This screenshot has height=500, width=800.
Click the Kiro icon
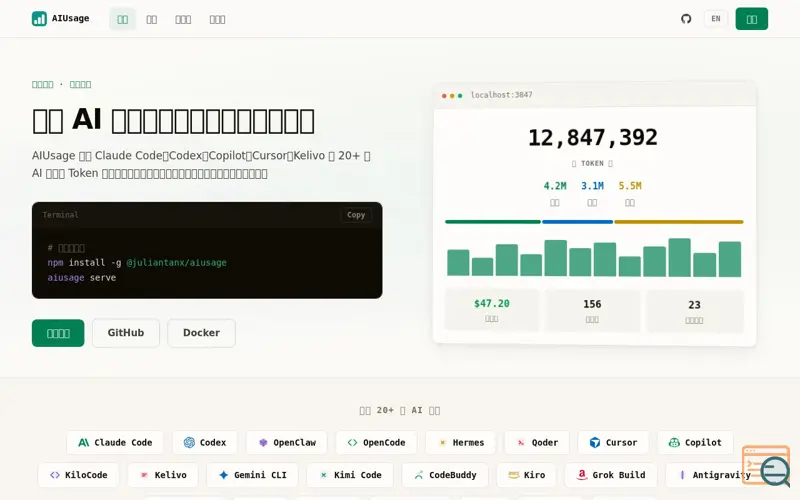514,475
